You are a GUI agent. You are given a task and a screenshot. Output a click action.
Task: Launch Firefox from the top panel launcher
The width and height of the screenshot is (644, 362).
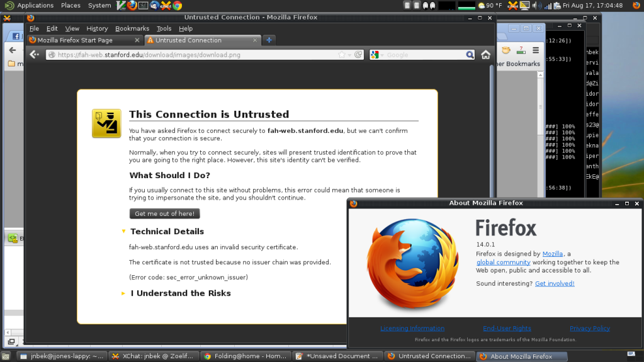pyautogui.click(x=132, y=5)
